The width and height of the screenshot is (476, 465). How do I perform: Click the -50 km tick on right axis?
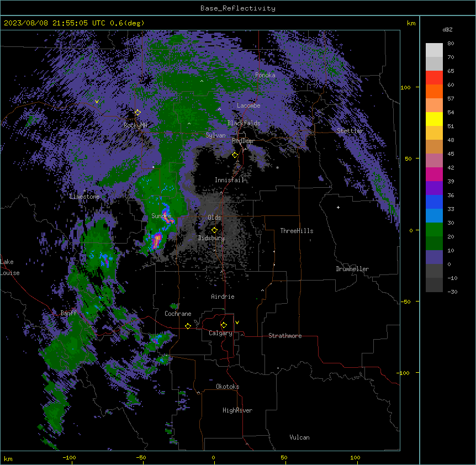point(405,302)
